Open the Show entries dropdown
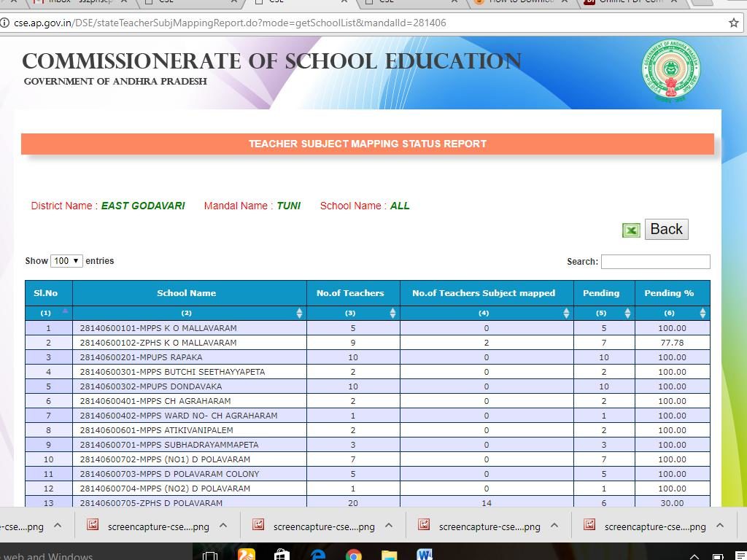This screenshot has height=560, width=747. (66, 260)
